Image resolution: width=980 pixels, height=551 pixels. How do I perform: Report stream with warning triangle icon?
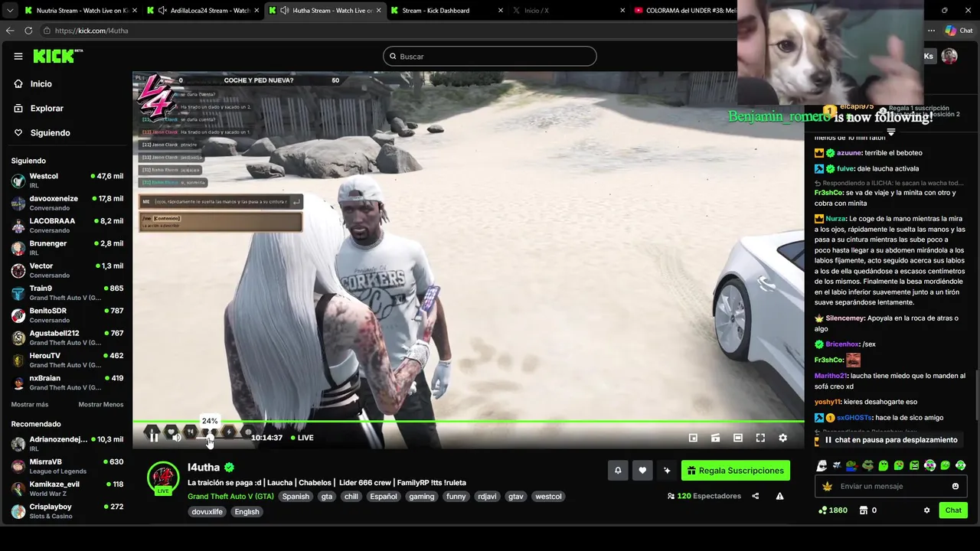(779, 496)
